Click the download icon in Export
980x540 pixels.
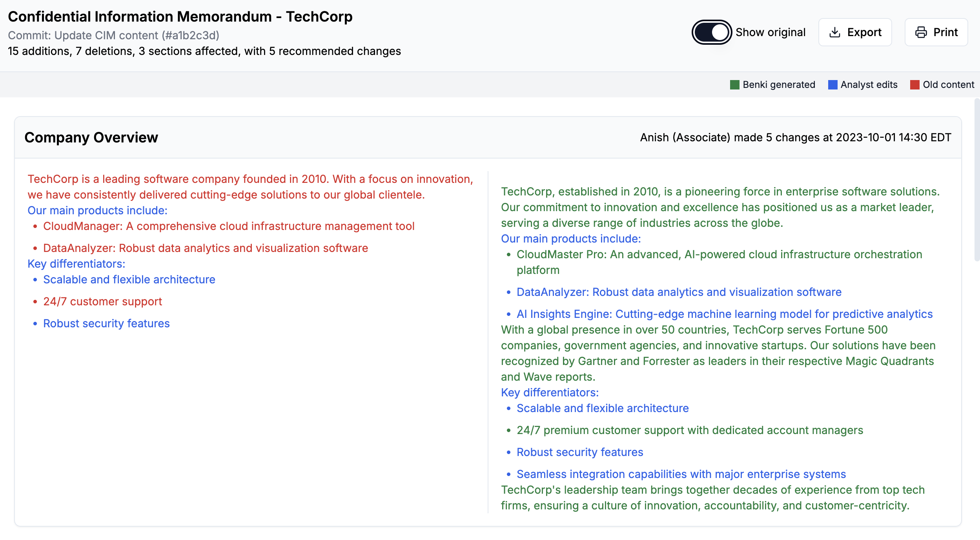click(835, 32)
